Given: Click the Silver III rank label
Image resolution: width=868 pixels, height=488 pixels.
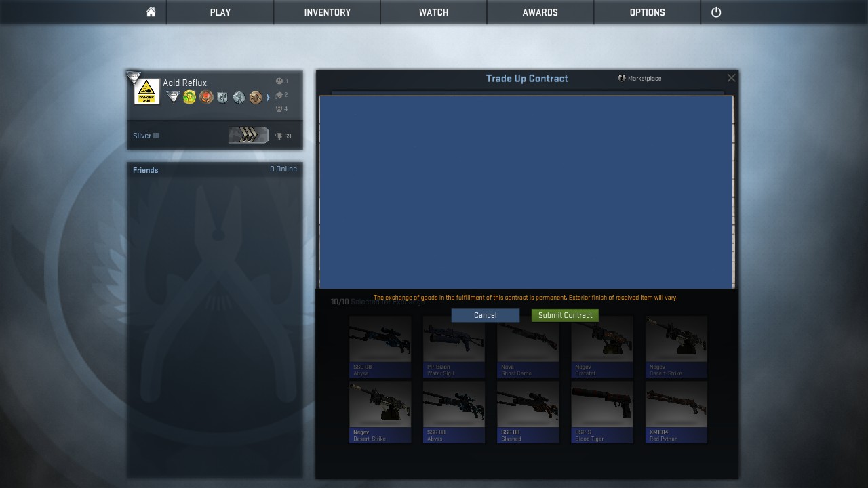Looking at the screenshot, I should click(146, 136).
